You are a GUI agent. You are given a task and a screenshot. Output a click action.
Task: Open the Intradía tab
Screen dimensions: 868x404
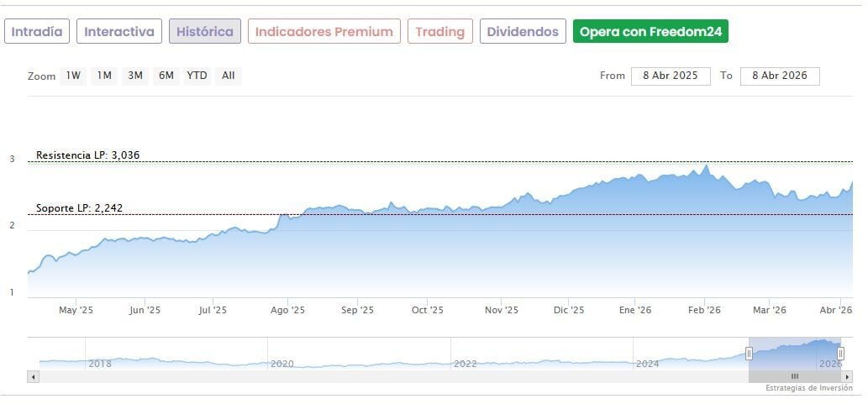(37, 32)
